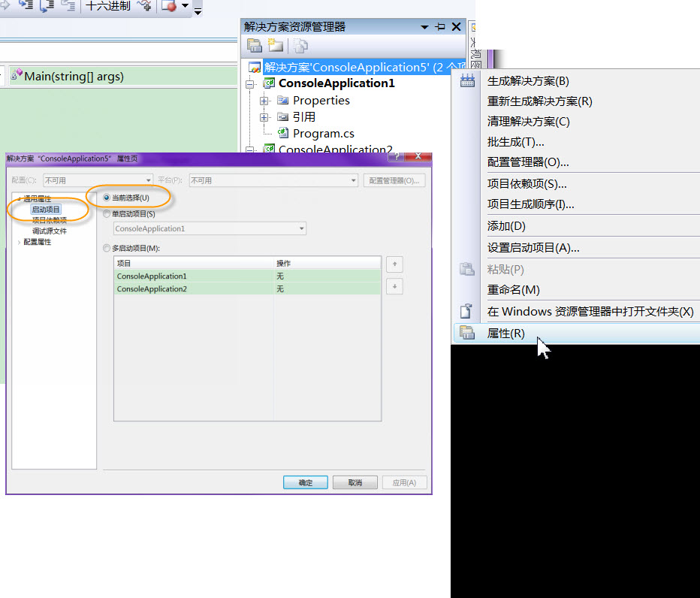
Task: Click the icon right of 十六进制 in toolbar
Action: [144, 6]
